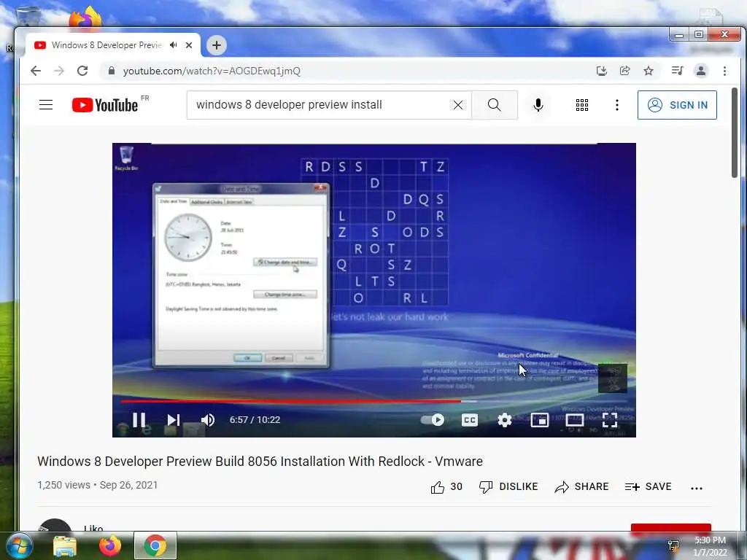Screen dimensions: 747x560
Task: Open Windows Explorer from taskbar
Action: [65, 545]
